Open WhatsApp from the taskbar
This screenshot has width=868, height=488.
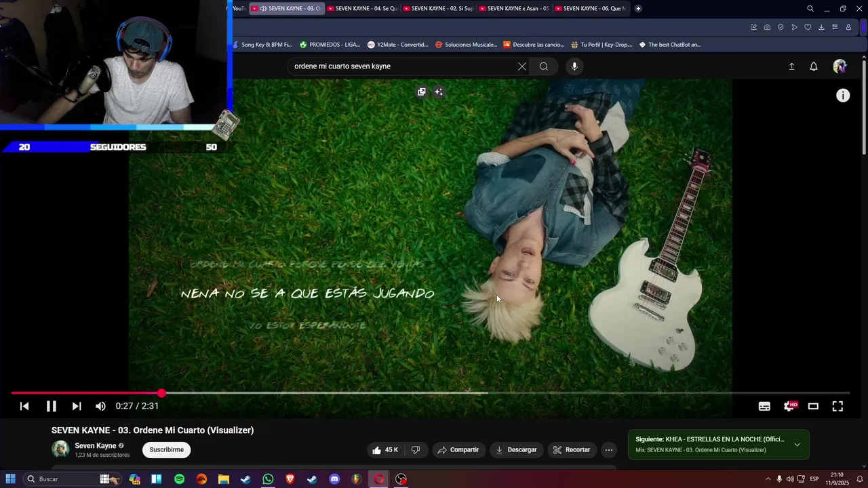click(268, 479)
